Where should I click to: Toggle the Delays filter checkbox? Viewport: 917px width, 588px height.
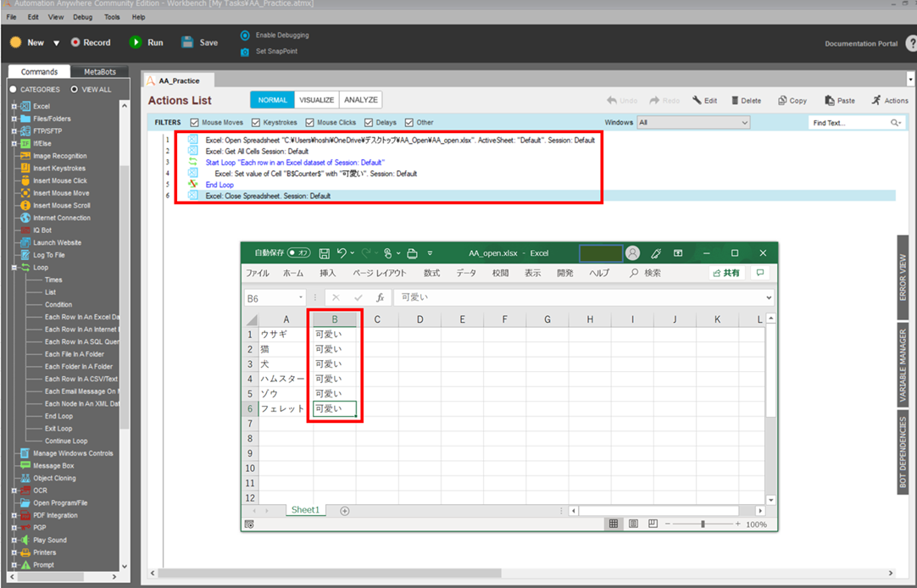pos(369,123)
